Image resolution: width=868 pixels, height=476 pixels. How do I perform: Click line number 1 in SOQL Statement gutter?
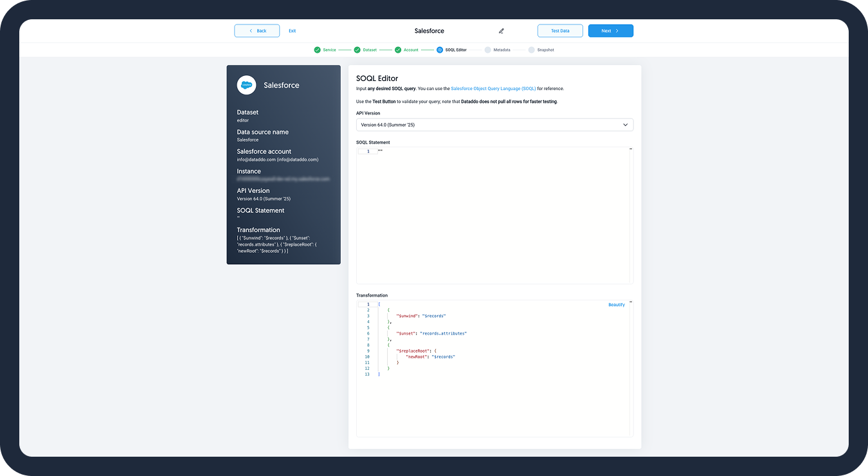(x=368, y=151)
